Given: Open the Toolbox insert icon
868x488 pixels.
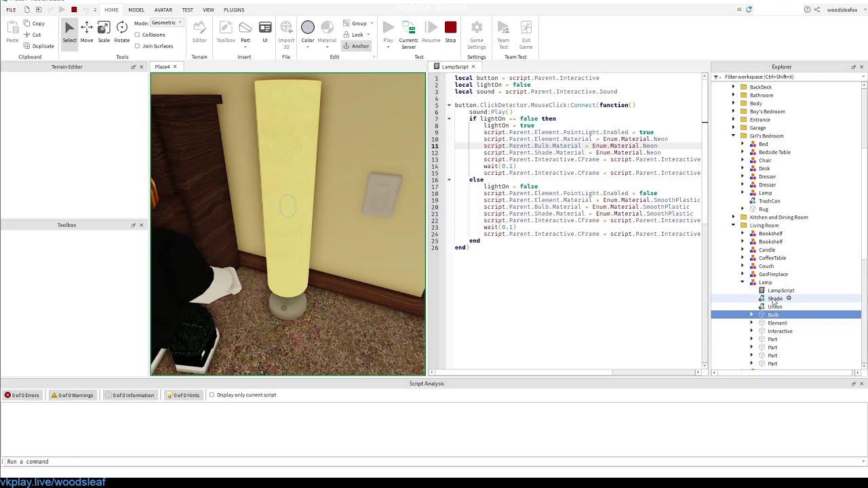Looking at the screenshot, I should click(226, 32).
